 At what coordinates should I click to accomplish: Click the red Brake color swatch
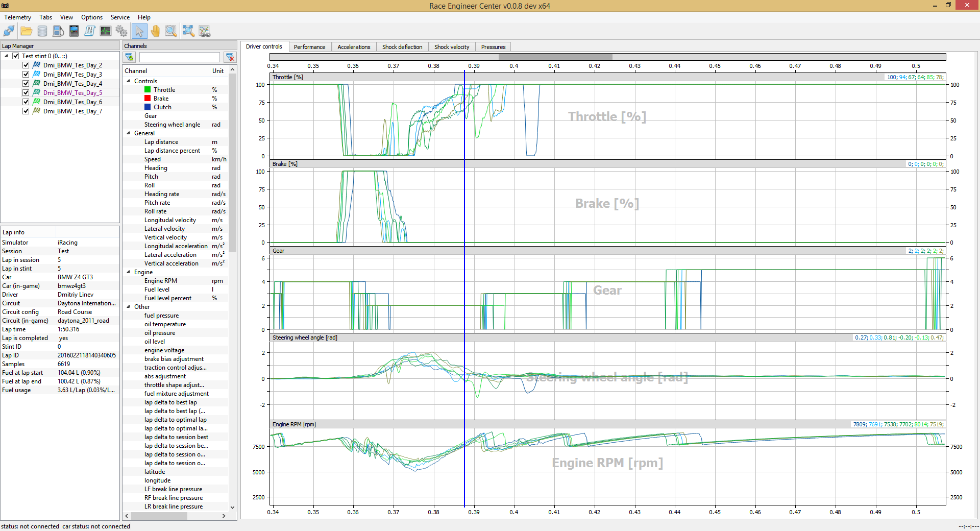coord(148,99)
